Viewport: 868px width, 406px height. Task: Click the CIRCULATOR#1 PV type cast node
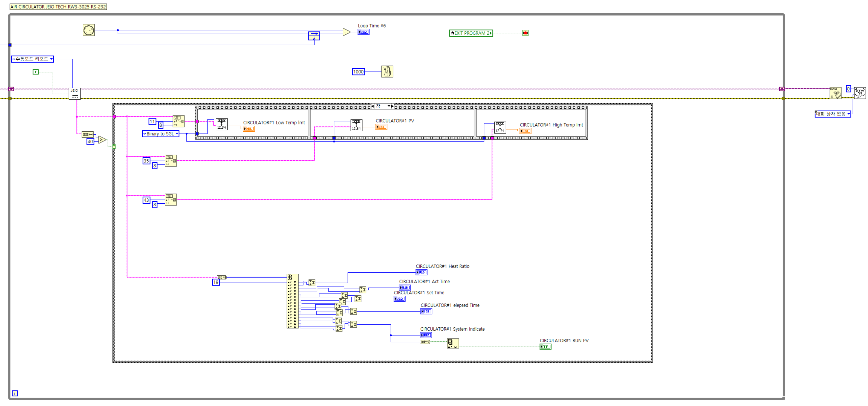(x=356, y=125)
